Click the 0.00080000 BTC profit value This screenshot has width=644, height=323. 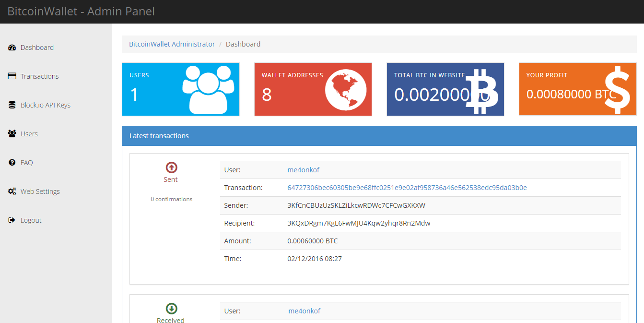(x=571, y=94)
